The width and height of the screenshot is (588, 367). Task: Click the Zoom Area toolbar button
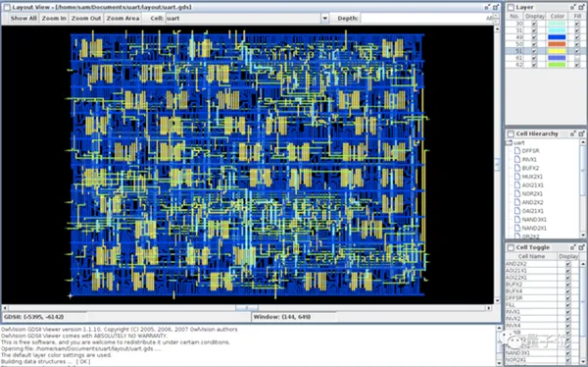(123, 18)
